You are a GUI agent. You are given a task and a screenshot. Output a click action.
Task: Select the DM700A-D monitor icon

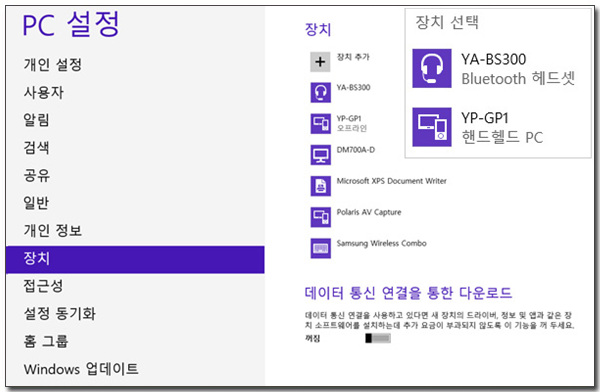320,155
